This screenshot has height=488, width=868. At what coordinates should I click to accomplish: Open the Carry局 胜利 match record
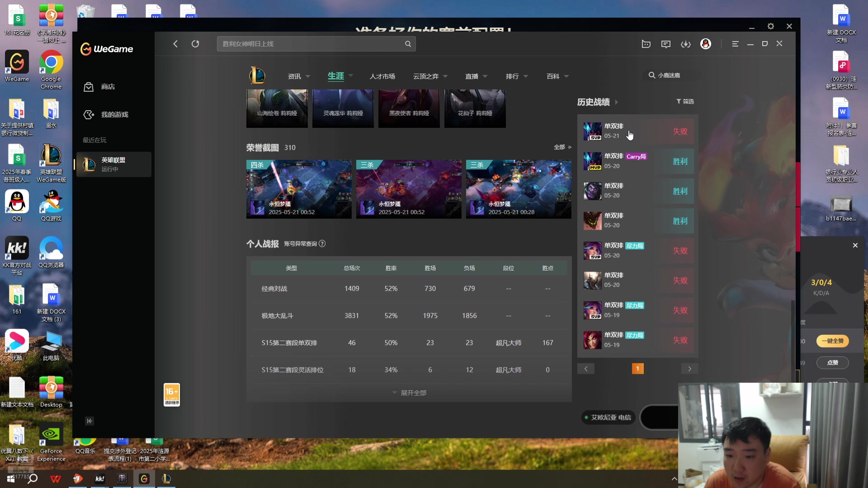click(x=637, y=161)
